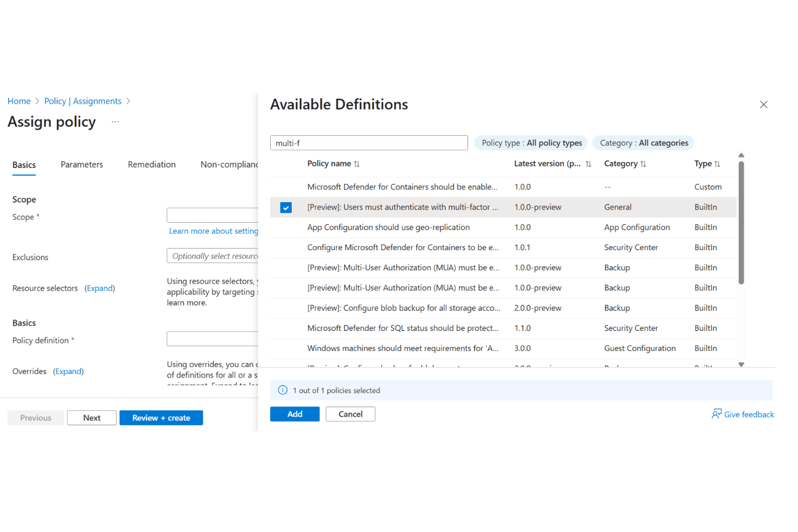
Task: Select Configure Microsoft Defender for Containers row
Action: click(503, 247)
